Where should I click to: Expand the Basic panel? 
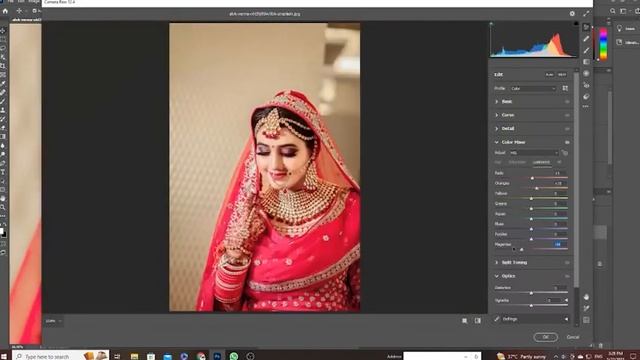(x=497, y=102)
